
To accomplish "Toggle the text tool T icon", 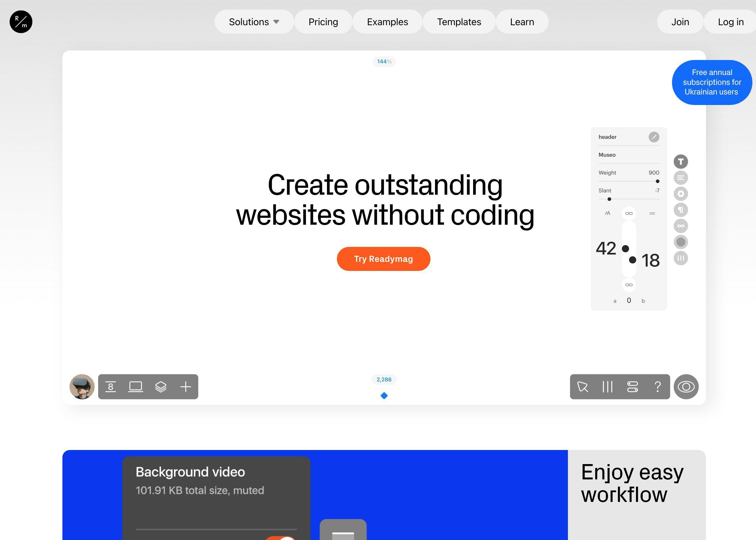I will click(x=680, y=162).
